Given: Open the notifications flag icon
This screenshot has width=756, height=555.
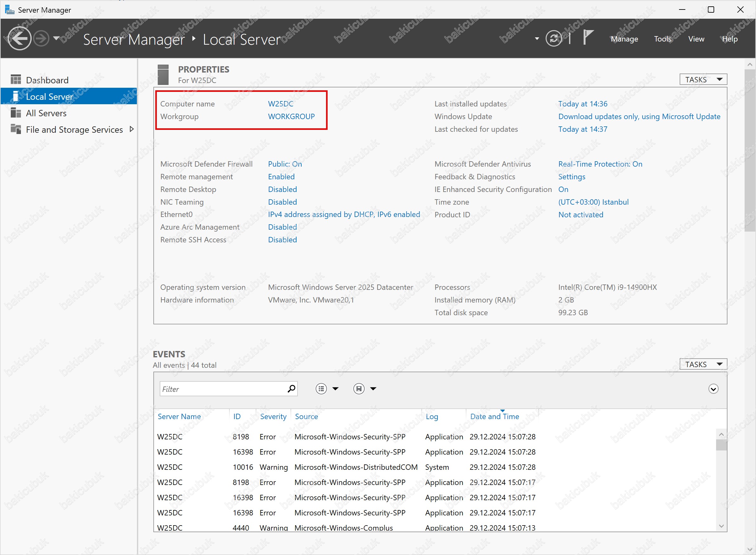Looking at the screenshot, I should [x=588, y=37].
